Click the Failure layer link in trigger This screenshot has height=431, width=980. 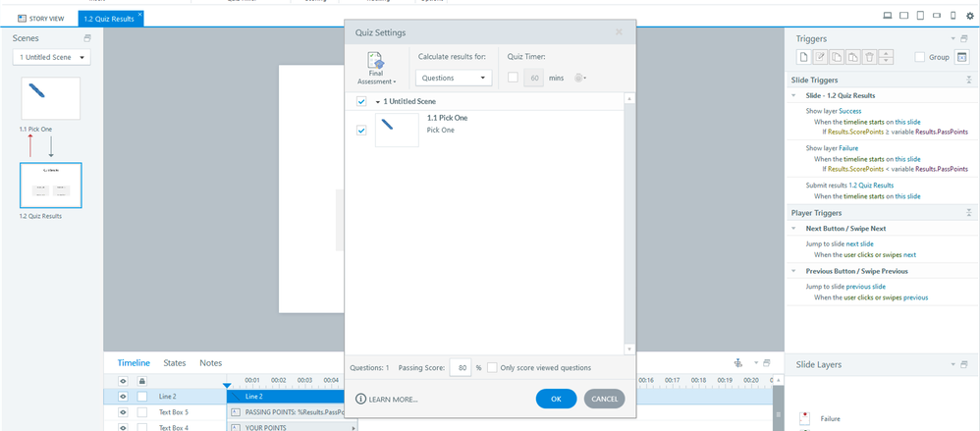tap(848, 148)
